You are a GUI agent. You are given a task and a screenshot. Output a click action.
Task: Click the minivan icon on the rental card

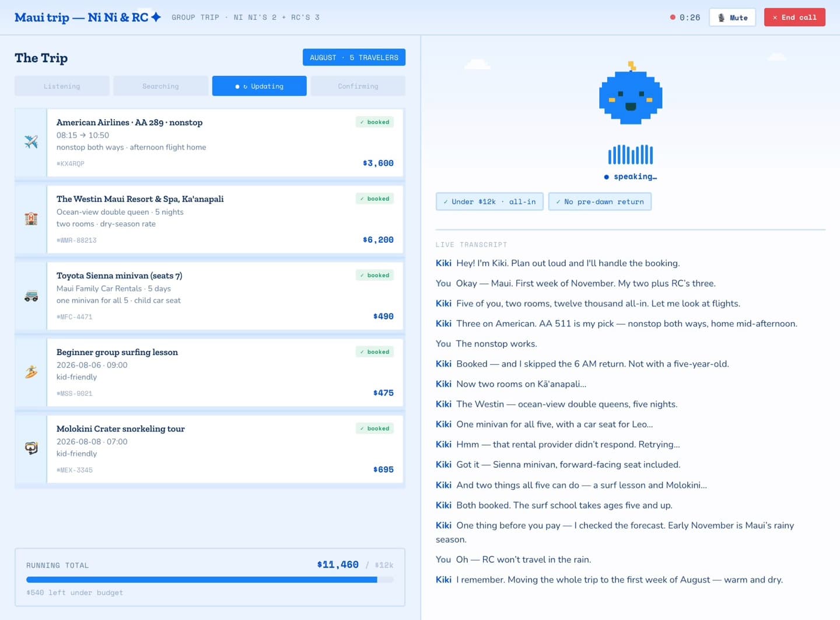pyautogui.click(x=31, y=296)
